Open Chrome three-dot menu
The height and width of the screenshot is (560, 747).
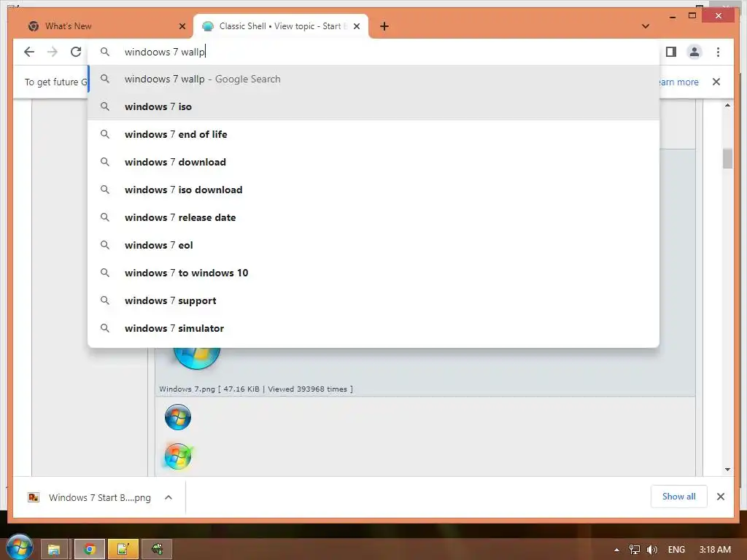coord(718,52)
